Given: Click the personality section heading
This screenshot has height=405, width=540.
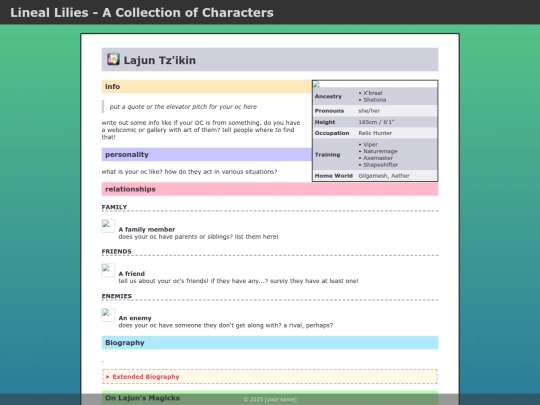Looking at the screenshot, I should coord(127,155).
